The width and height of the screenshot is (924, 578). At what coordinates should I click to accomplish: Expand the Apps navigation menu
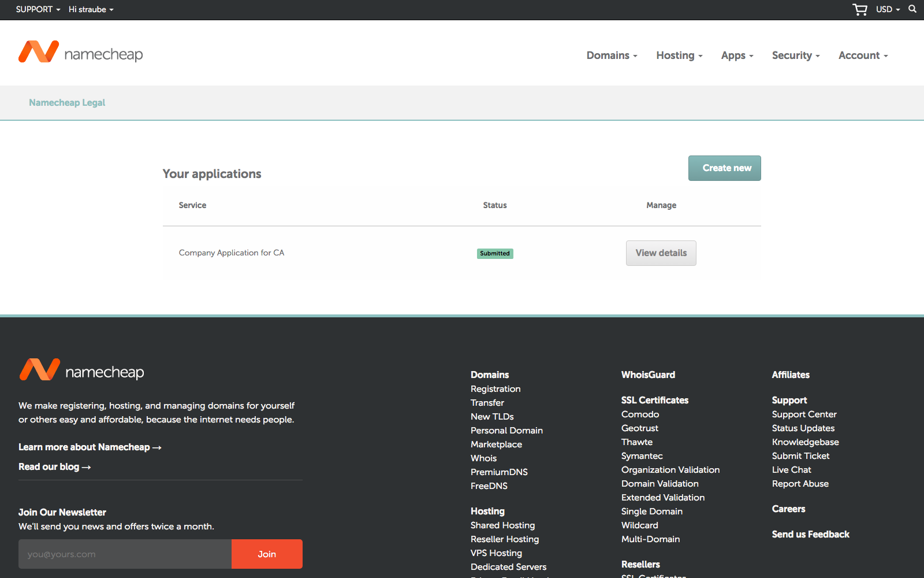[737, 55]
